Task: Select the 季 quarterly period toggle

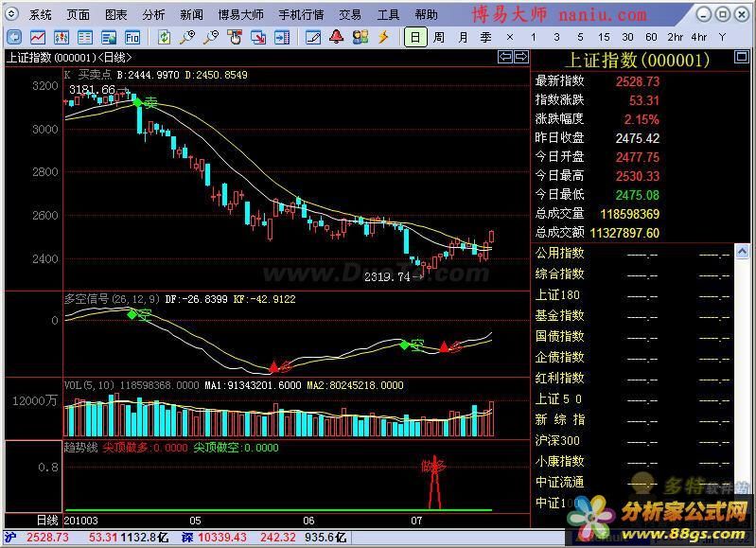Action: point(486,37)
